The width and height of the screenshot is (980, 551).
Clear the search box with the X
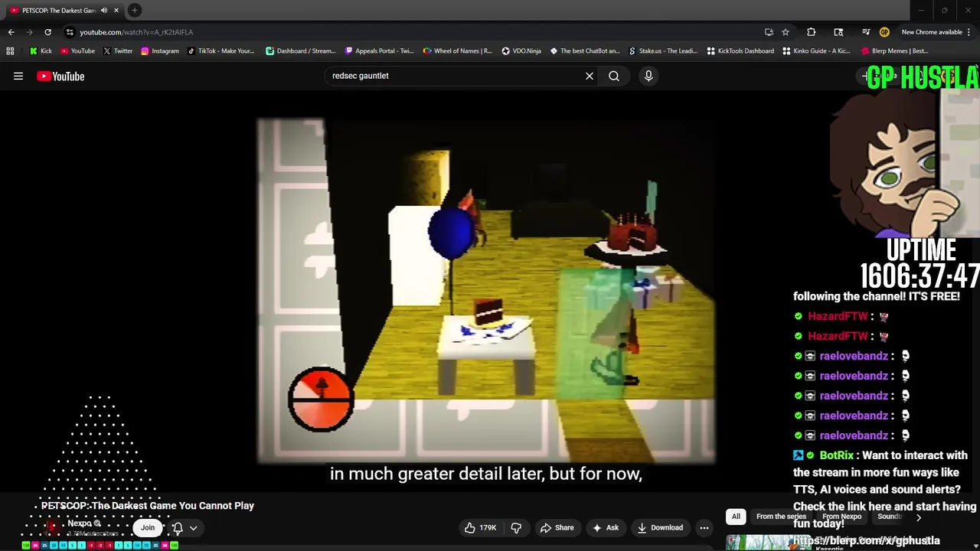[x=590, y=76]
